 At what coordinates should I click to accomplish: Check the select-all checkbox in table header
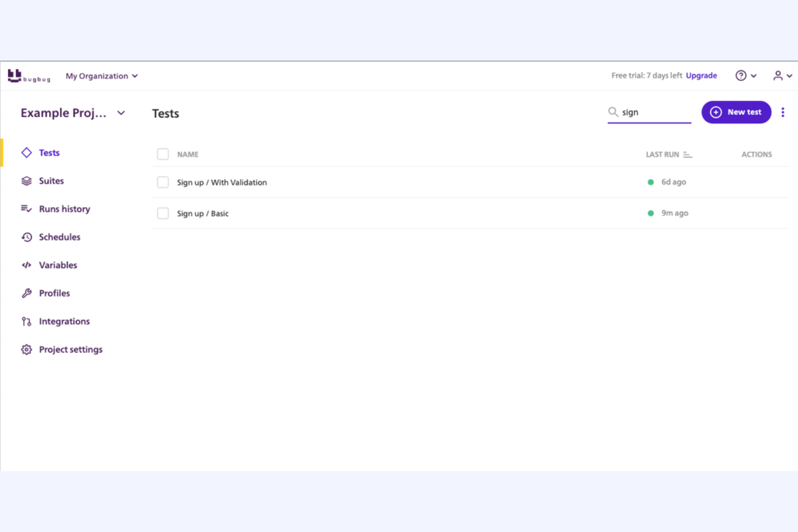pyautogui.click(x=163, y=154)
